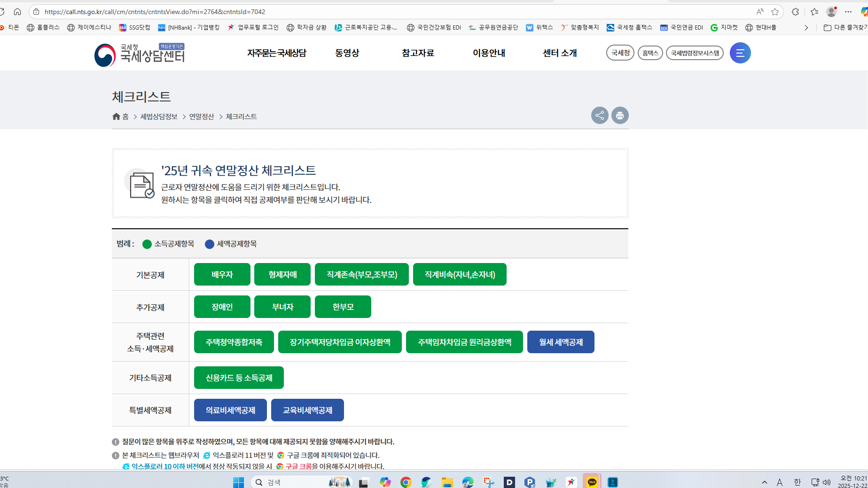Click the print page icon
The width and height of the screenshot is (868, 488).
pyautogui.click(x=620, y=116)
